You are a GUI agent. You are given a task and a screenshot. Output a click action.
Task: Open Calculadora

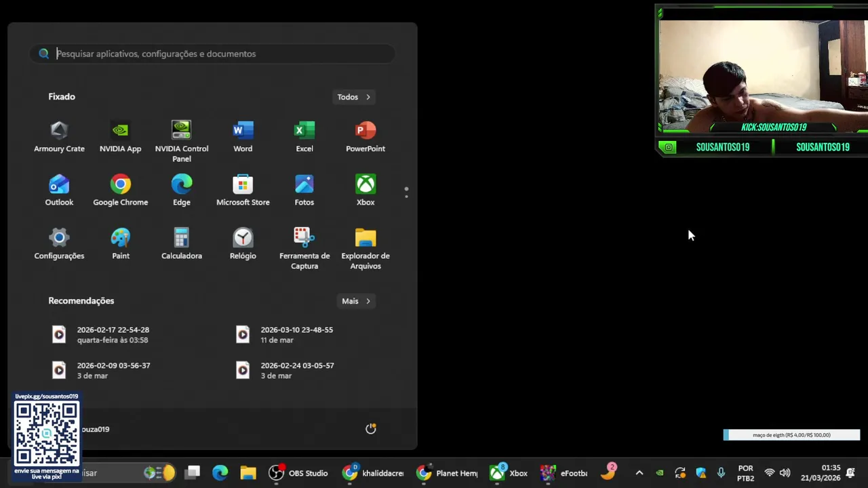(x=181, y=244)
